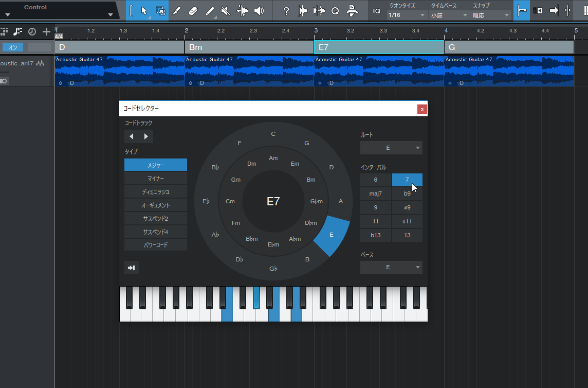Select the サスペンド2 chord type
The height and width of the screenshot is (388, 588).
(156, 218)
